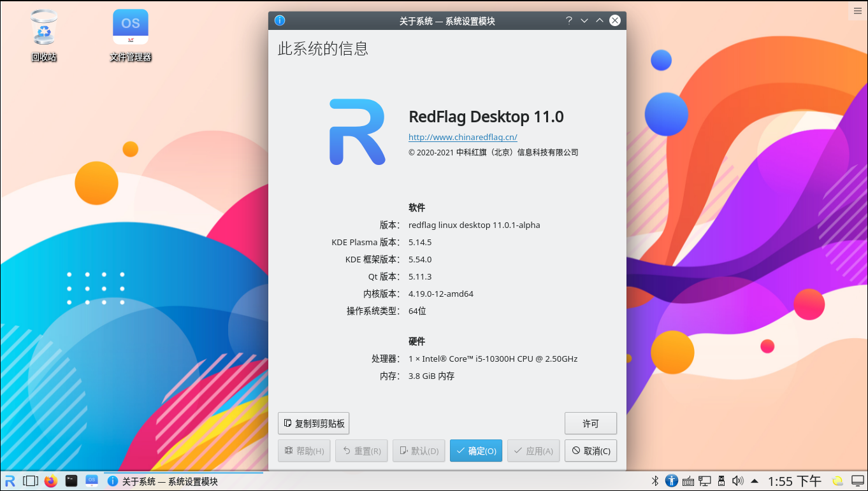Click version text redflag linux desktop 11.0.1-alpha
The width and height of the screenshot is (868, 491).
[474, 225]
